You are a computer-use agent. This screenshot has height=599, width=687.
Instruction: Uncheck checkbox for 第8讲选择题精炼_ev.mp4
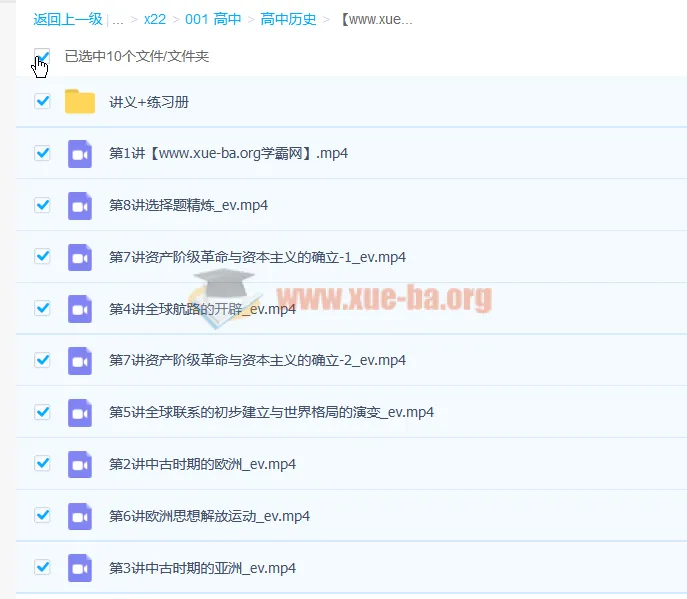point(42,205)
